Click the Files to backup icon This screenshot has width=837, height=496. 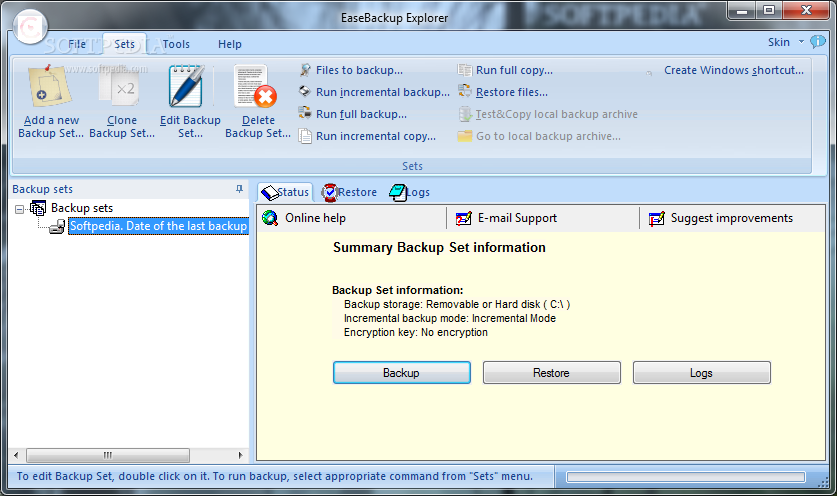305,70
